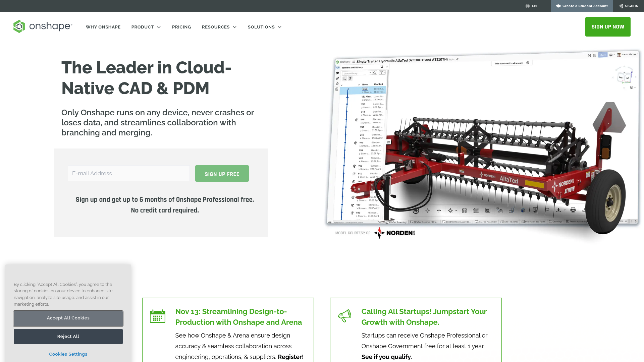
Task: Click the Print icon in the viewer toolbar
Action: tap(573, 210)
